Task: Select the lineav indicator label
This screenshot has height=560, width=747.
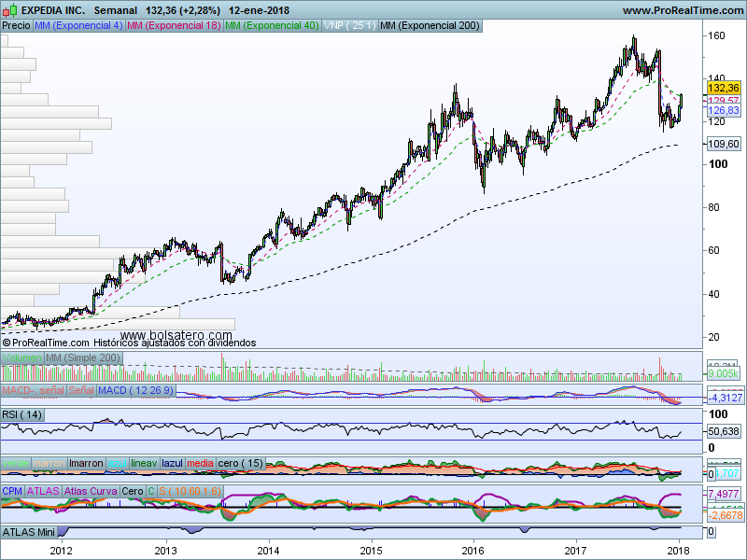Action: (144, 463)
